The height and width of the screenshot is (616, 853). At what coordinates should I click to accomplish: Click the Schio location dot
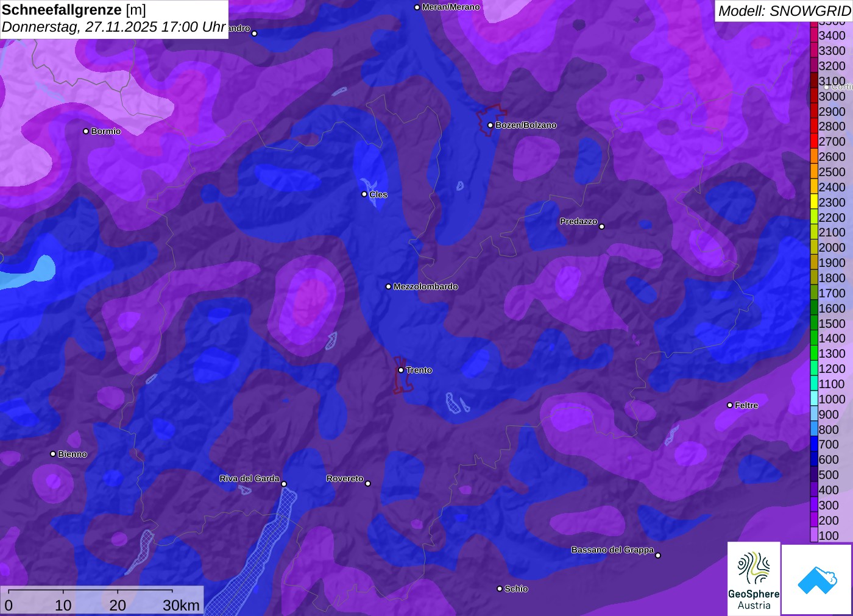pyautogui.click(x=500, y=589)
